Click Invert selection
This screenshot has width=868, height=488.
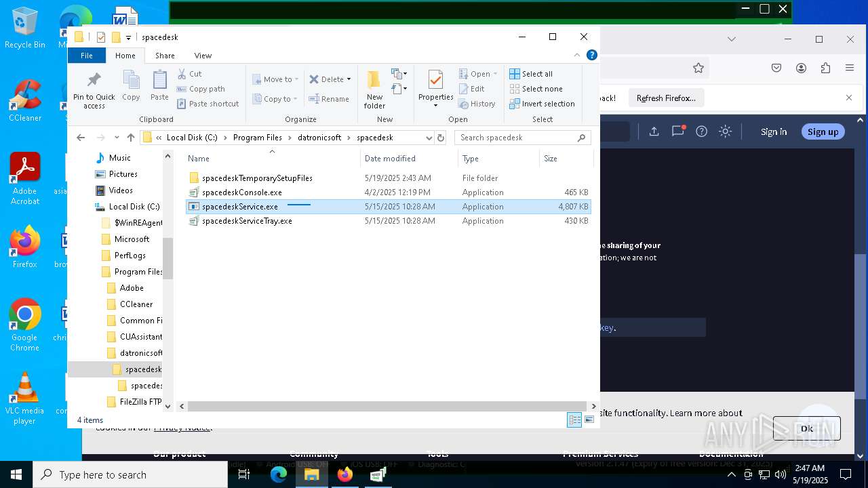pyautogui.click(x=542, y=104)
